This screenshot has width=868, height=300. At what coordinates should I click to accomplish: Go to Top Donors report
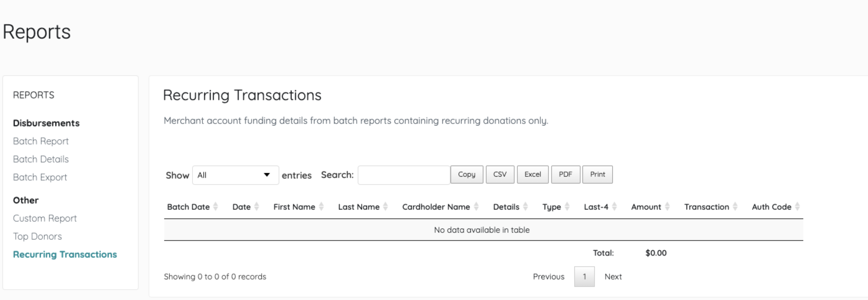[37, 236]
